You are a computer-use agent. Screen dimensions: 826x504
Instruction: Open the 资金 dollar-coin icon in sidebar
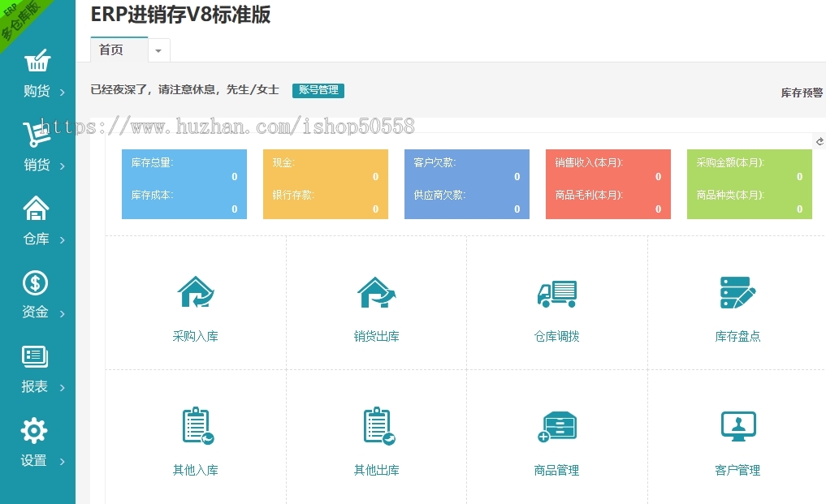(35, 282)
